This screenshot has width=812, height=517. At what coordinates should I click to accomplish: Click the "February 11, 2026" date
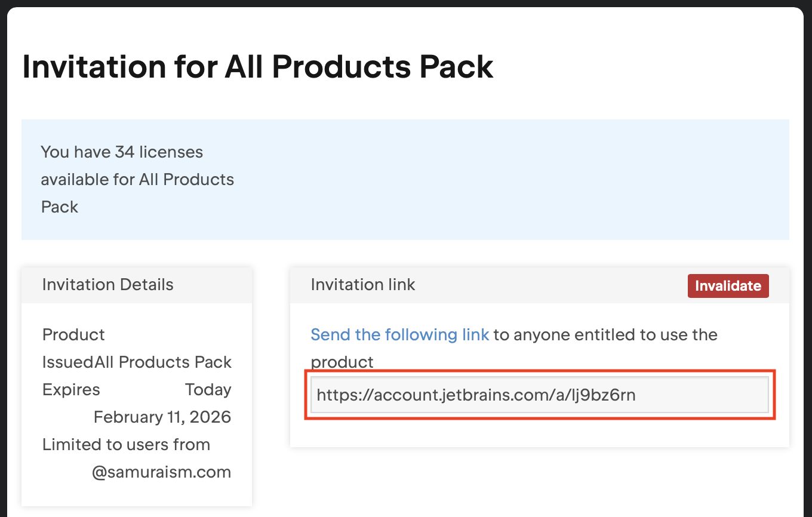tap(162, 417)
